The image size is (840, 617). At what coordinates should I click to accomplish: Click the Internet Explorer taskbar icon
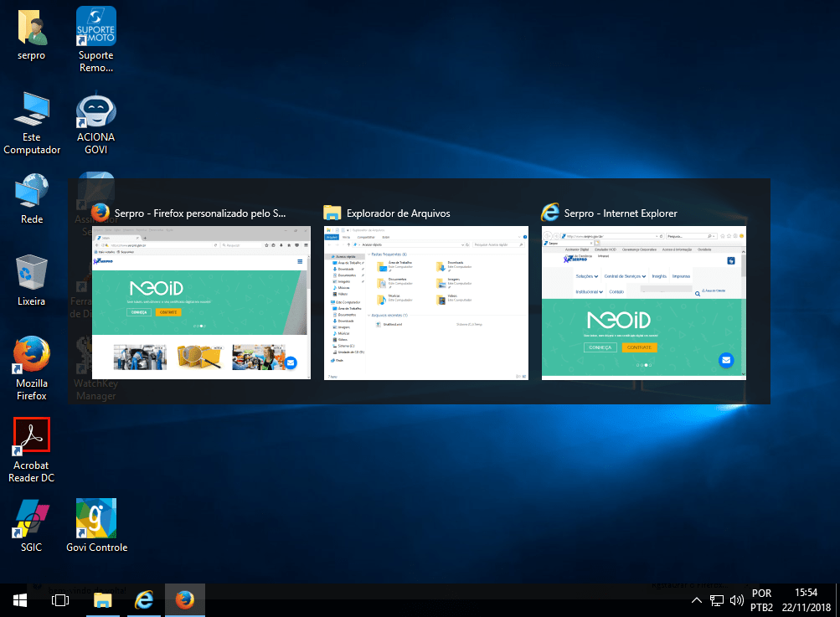144,600
